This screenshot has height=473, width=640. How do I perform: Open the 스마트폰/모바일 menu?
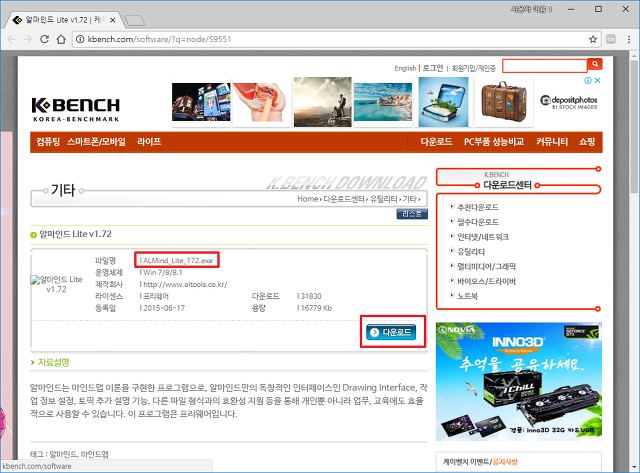click(96, 142)
